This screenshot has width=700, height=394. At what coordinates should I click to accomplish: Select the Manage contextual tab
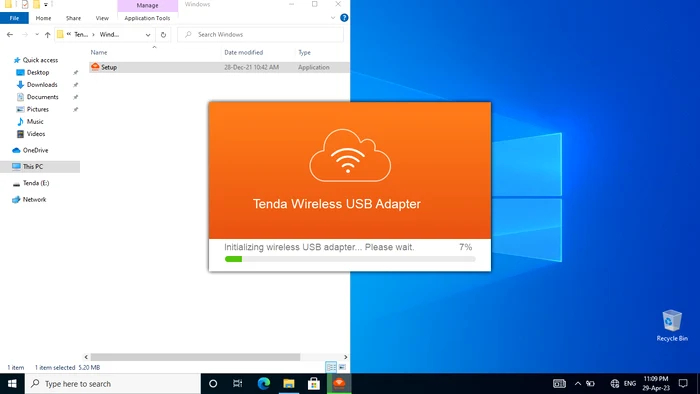click(x=147, y=5)
